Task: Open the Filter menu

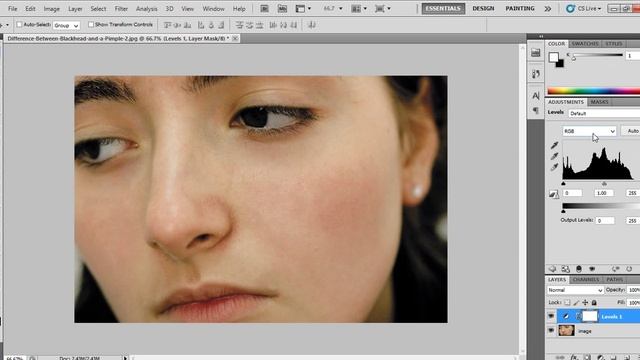Action: coord(121,9)
